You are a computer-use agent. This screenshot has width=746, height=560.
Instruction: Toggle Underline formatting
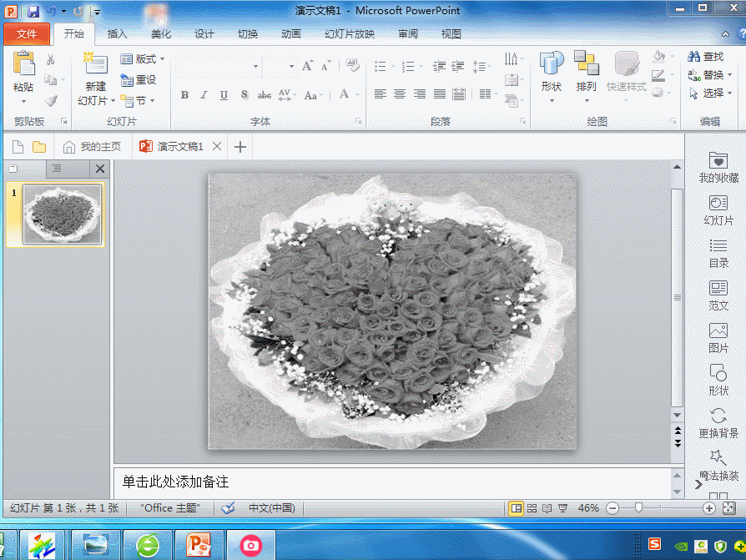tap(224, 95)
